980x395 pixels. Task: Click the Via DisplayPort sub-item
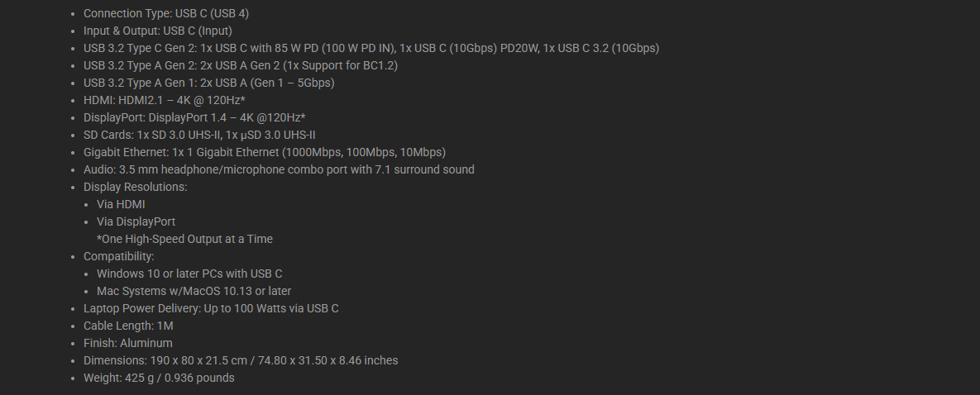[x=136, y=221]
